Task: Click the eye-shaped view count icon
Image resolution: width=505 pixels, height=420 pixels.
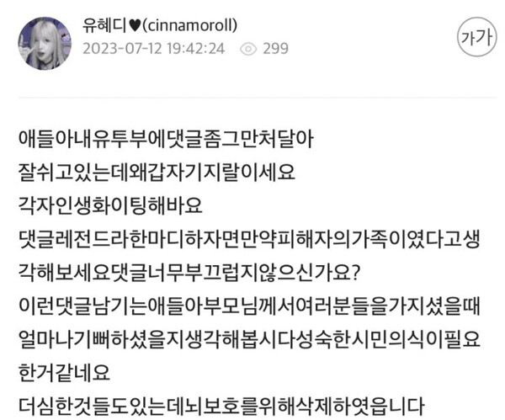Action: (248, 49)
